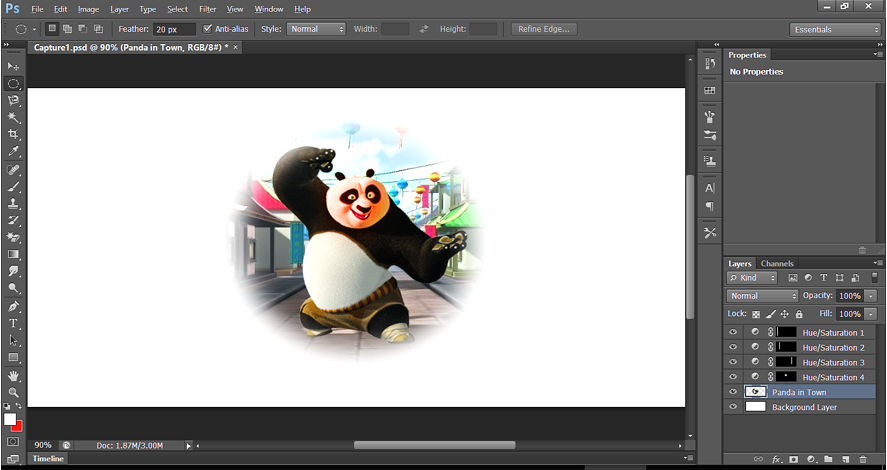This screenshot has height=470, width=887.
Task: Select the Clone Stamp tool
Action: [x=13, y=204]
